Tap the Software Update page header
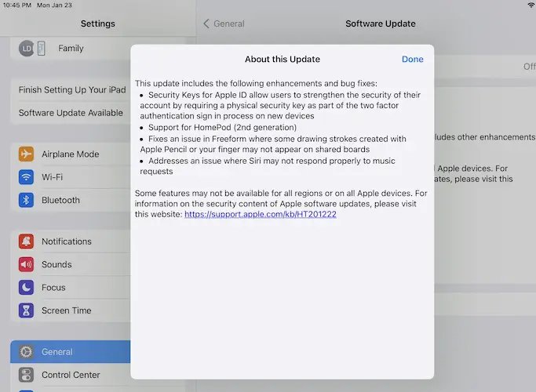Screen dimensions: 536x392 [381, 24]
